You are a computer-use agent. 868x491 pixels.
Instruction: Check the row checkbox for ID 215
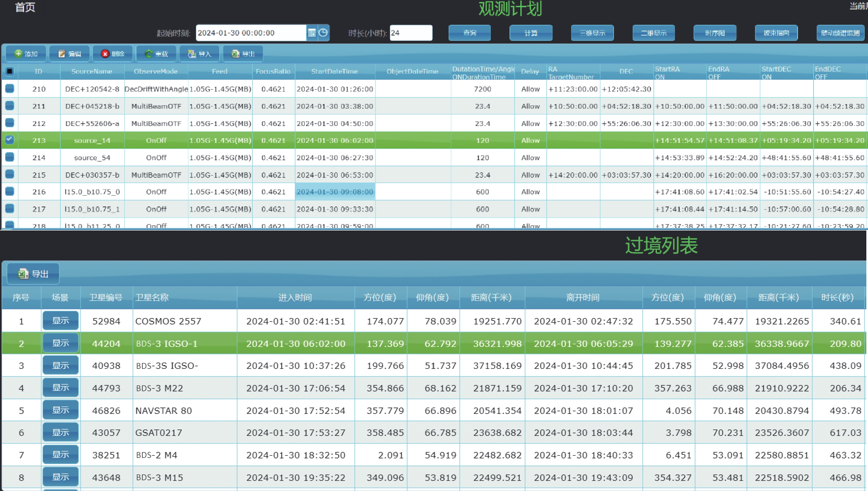coord(9,174)
